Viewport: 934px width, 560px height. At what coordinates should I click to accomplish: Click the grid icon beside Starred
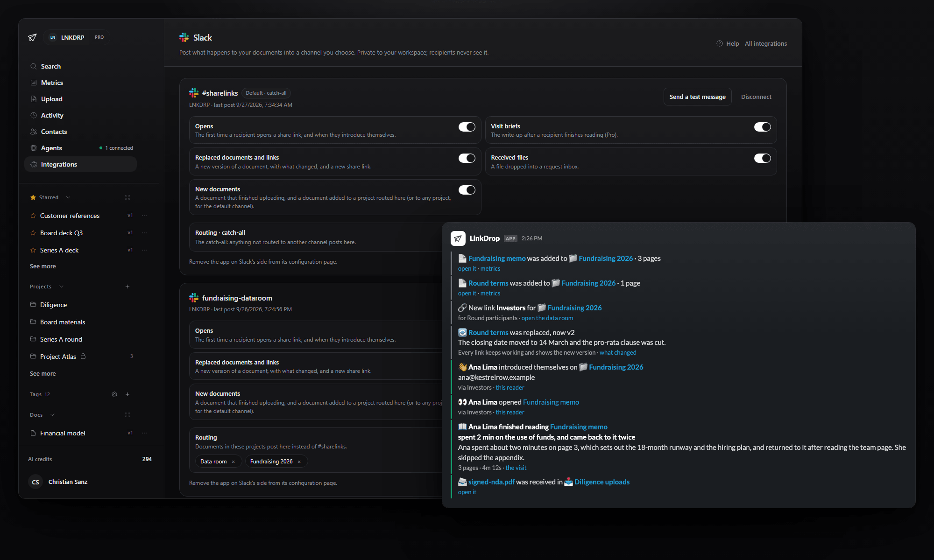127,197
